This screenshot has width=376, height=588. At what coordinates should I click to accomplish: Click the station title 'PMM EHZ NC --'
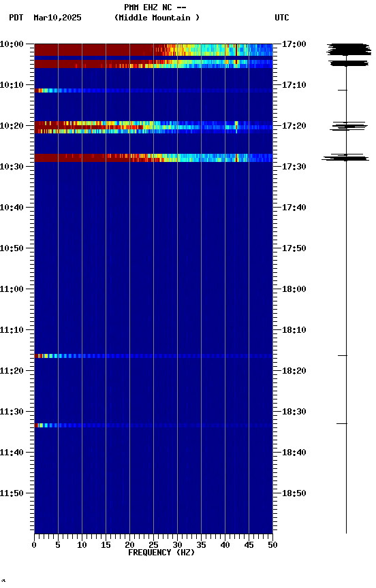coord(155,7)
